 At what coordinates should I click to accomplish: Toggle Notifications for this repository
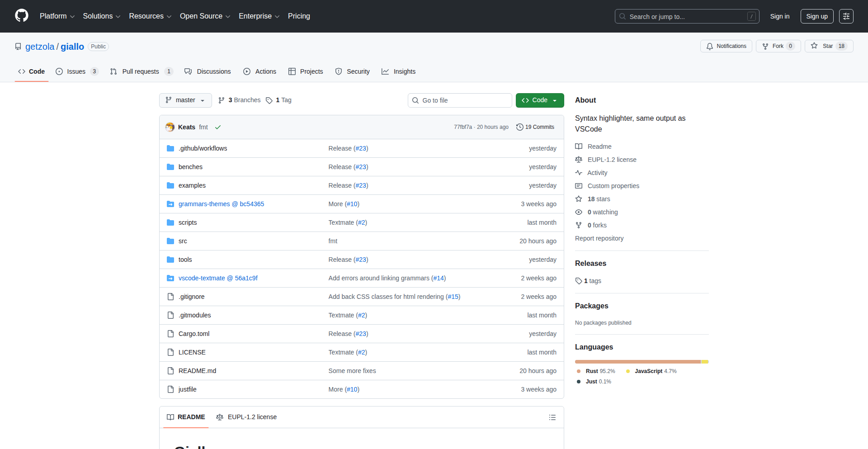(x=726, y=46)
